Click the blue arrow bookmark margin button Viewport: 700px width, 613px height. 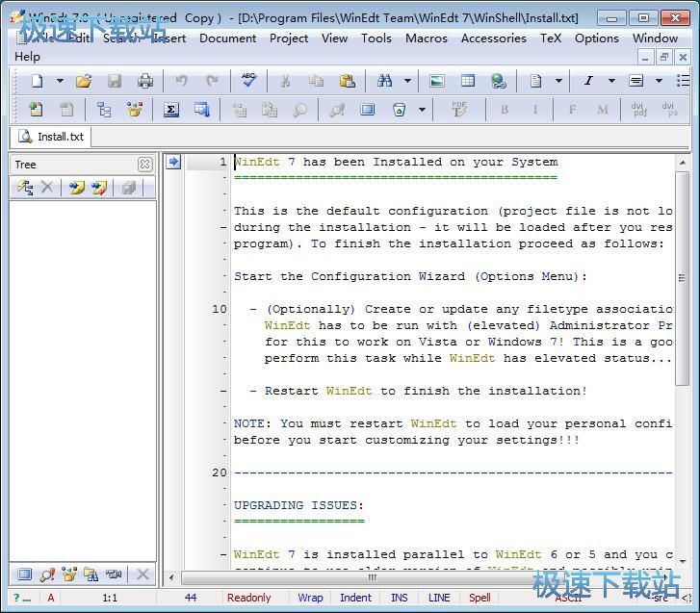pos(173,162)
